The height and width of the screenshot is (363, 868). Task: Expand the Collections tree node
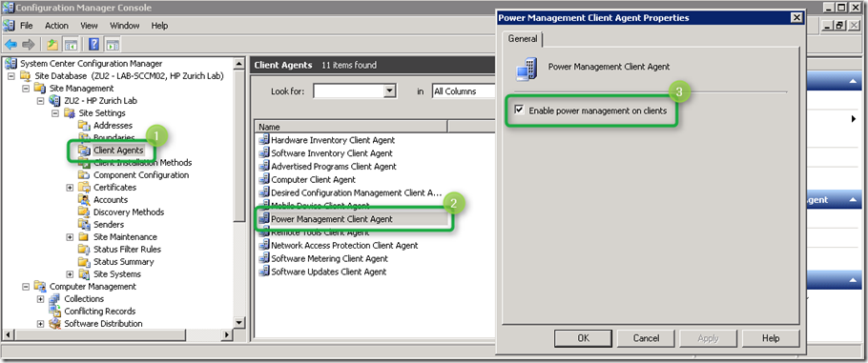coord(40,299)
